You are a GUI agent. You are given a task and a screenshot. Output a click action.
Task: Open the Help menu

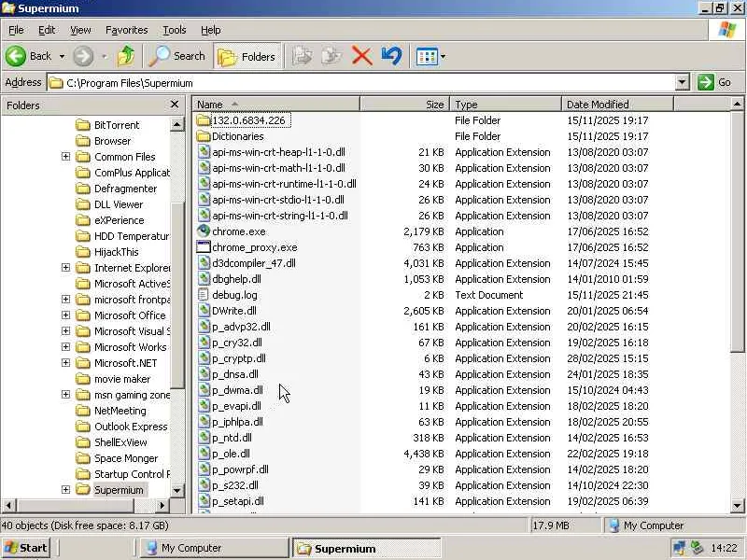pyautogui.click(x=210, y=30)
